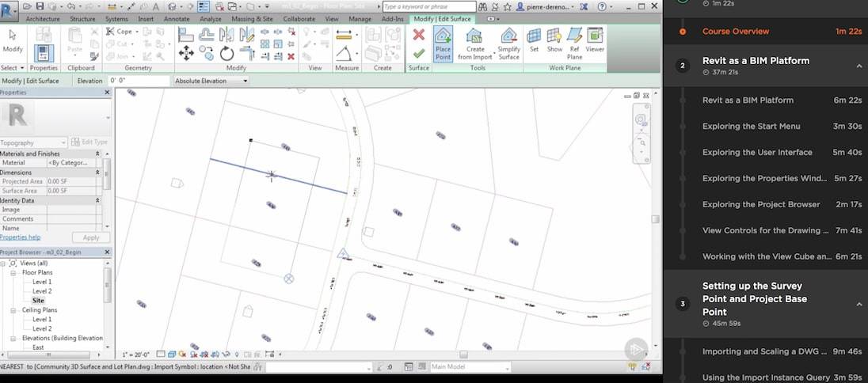868x383 pixels.
Task: Click the Properties help link
Action: 20,237
